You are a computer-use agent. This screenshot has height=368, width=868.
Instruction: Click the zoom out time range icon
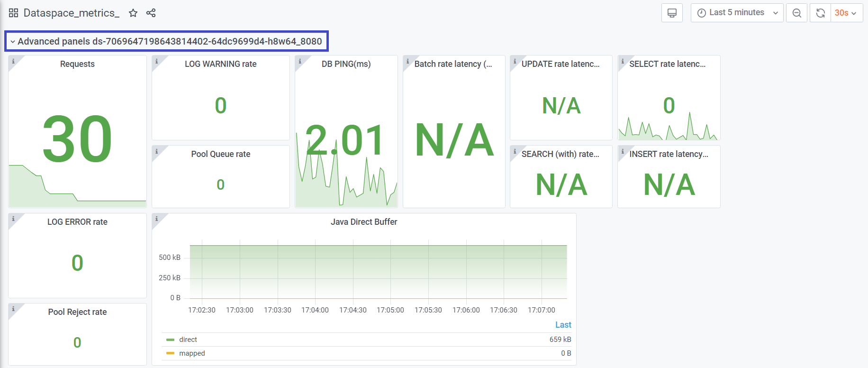796,13
